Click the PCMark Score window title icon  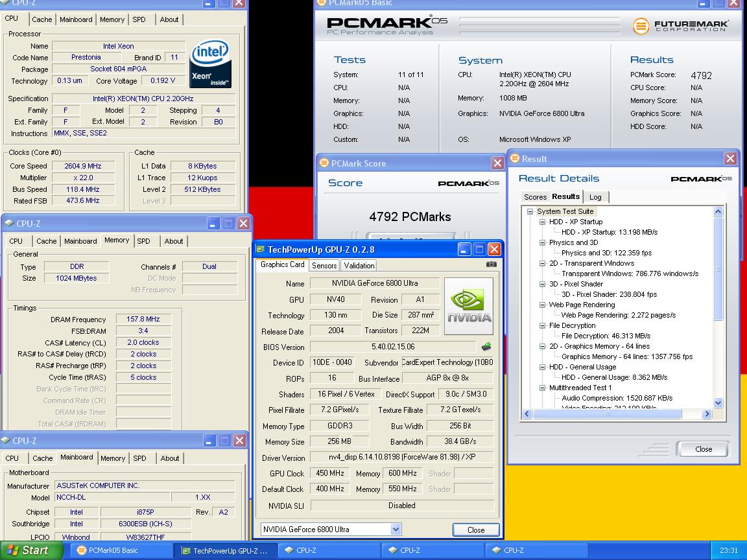pyautogui.click(x=324, y=163)
